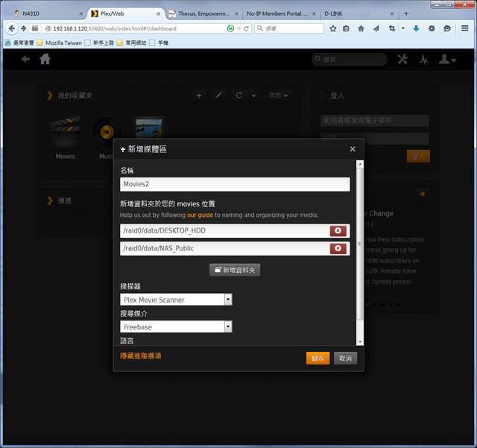Open the Music library disc thumbnail

[107, 132]
